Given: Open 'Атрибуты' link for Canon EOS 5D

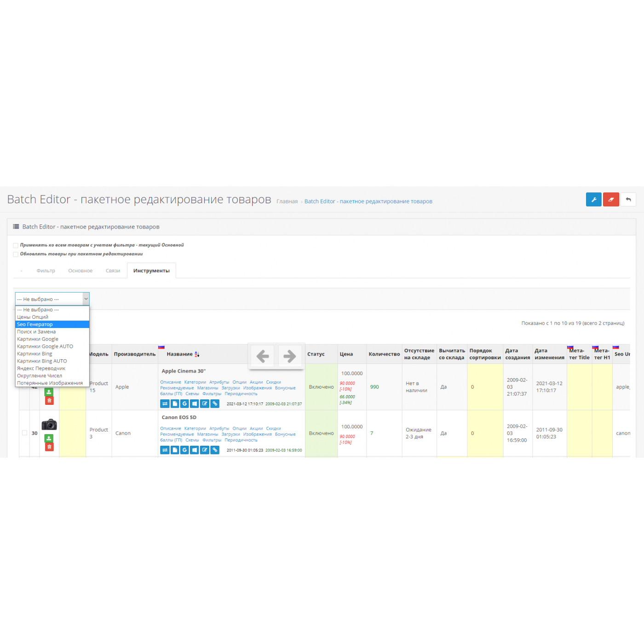Looking at the screenshot, I should pos(219,429).
